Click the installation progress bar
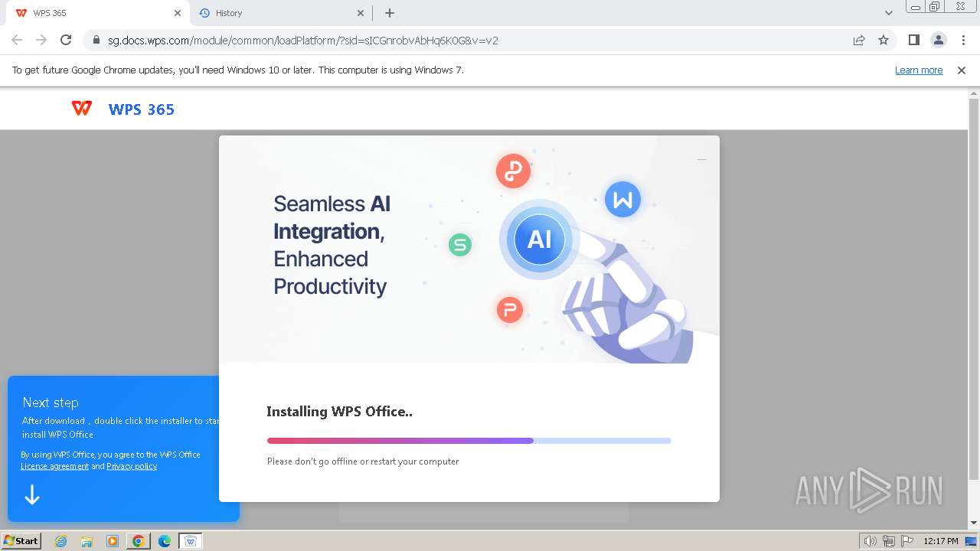This screenshot has height=551, width=980. (469, 441)
